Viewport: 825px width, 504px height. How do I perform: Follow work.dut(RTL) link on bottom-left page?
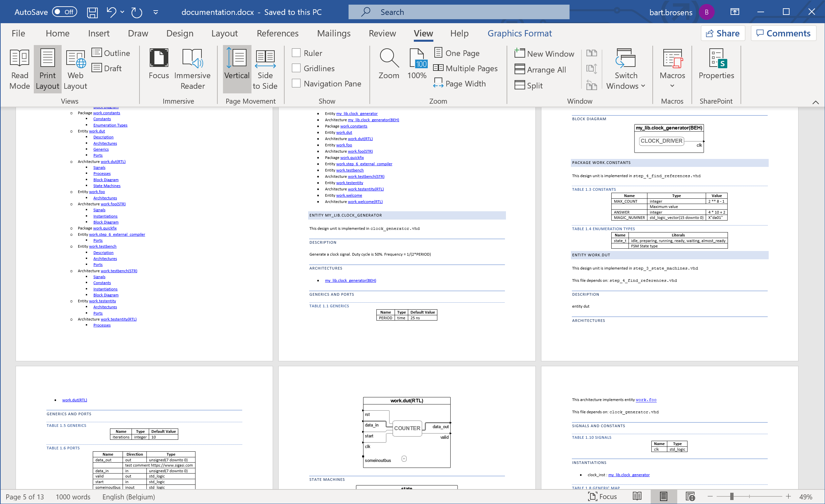(x=74, y=400)
